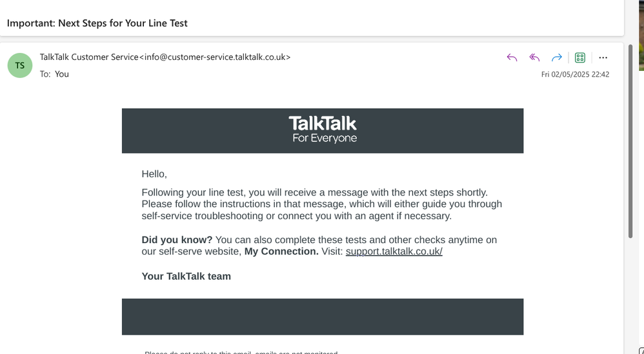Click the TalkTalk For Everyone logo
The height and width of the screenshot is (354, 644).
[x=323, y=130]
